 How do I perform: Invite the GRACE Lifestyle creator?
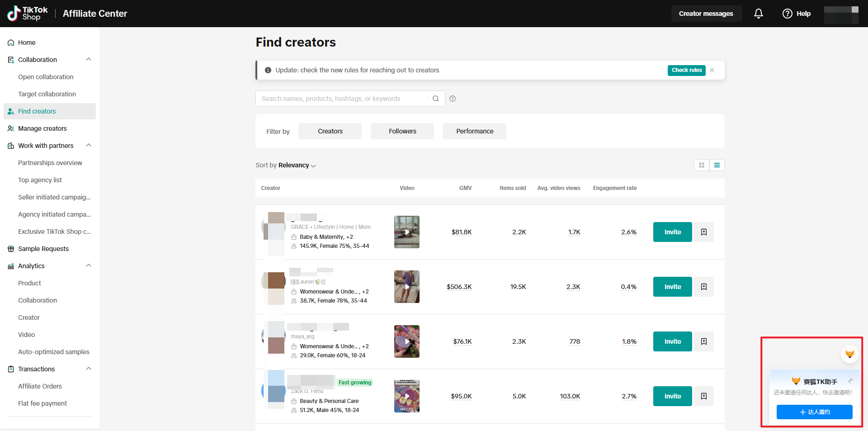pyautogui.click(x=673, y=232)
